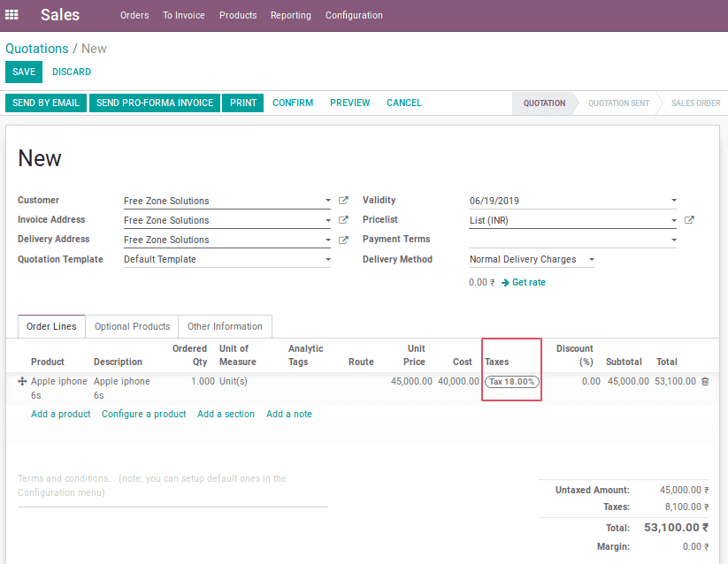The height and width of the screenshot is (564, 728).
Task: Open external link for Pricelist
Action: coord(689,220)
